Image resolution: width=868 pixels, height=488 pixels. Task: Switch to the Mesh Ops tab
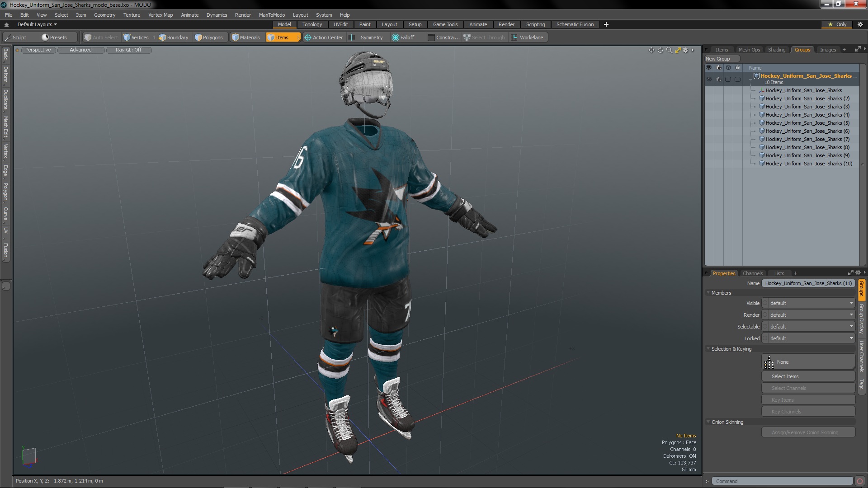point(749,50)
